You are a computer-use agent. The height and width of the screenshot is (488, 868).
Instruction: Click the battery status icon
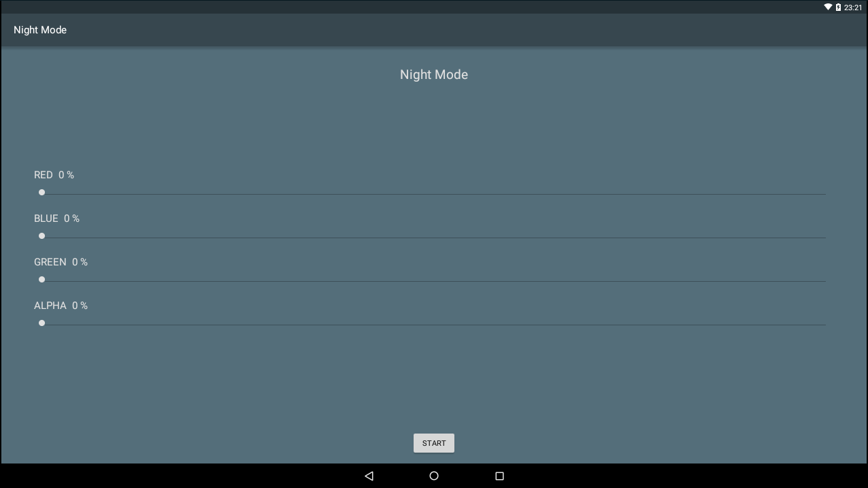click(x=838, y=7)
